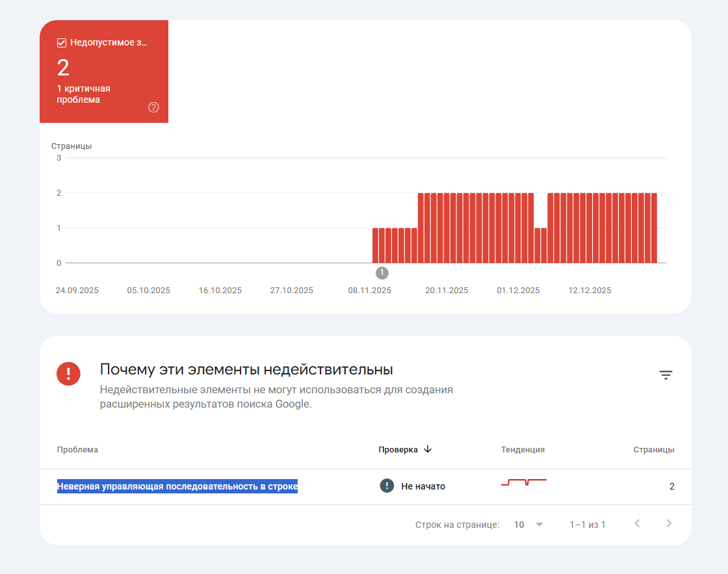Click the Проверка column header
The height and width of the screenshot is (574, 728).
(x=398, y=450)
